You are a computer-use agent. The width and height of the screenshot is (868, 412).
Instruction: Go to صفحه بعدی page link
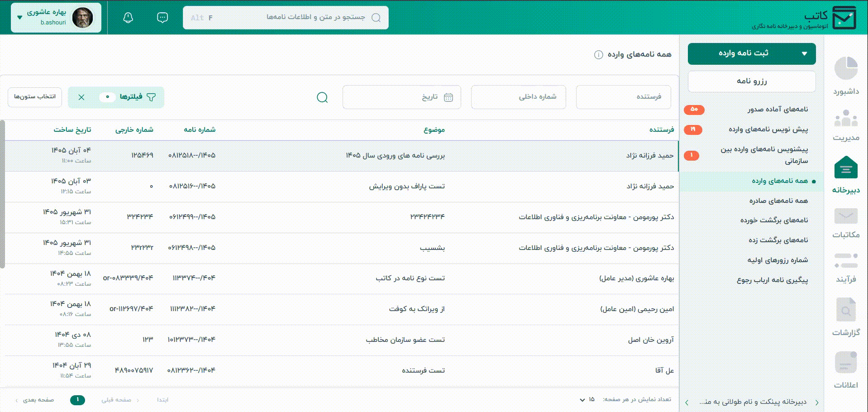[35, 400]
